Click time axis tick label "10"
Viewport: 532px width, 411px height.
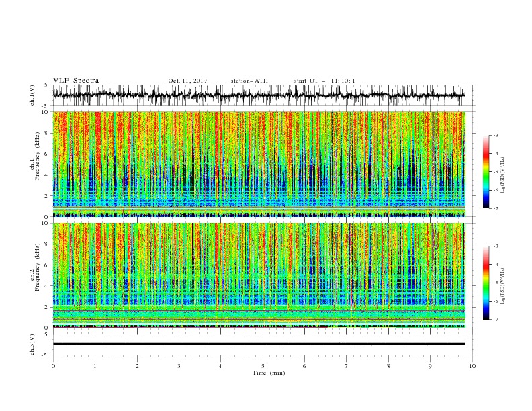pyautogui.click(x=472, y=366)
